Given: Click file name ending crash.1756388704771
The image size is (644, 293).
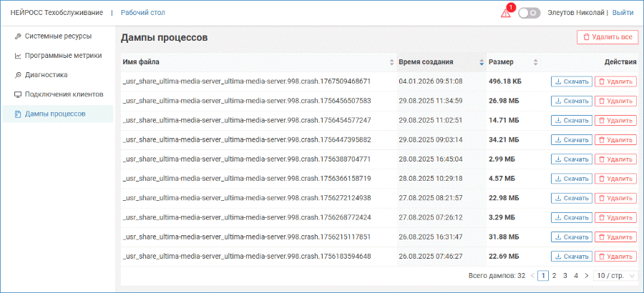Looking at the screenshot, I should pos(247,159).
